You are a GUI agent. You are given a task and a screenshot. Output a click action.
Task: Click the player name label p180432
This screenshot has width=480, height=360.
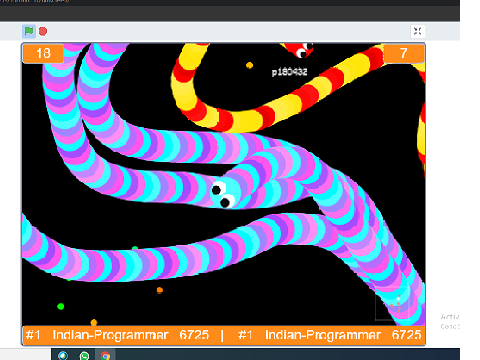pos(289,72)
